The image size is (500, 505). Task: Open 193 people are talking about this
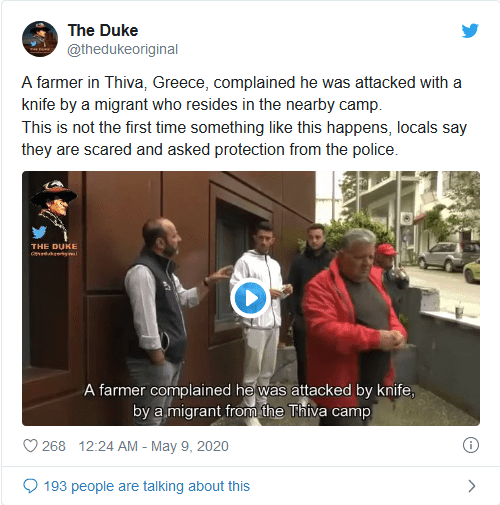[147, 486]
